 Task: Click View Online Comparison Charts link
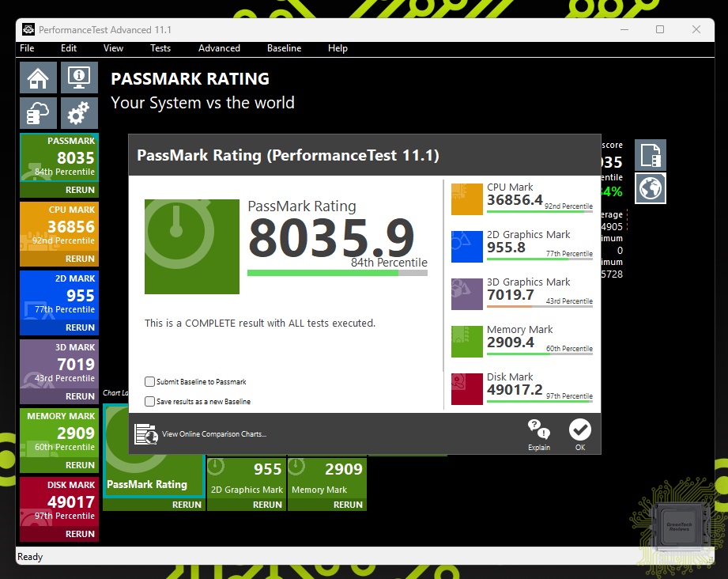(213, 434)
